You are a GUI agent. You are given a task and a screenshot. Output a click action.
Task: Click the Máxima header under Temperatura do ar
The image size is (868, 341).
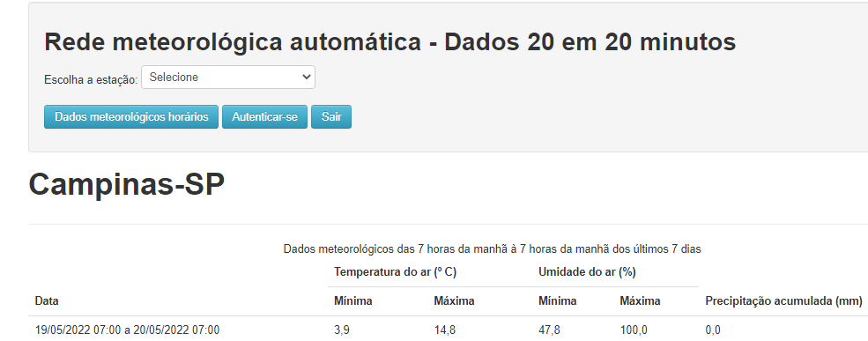[x=454, y=301]
